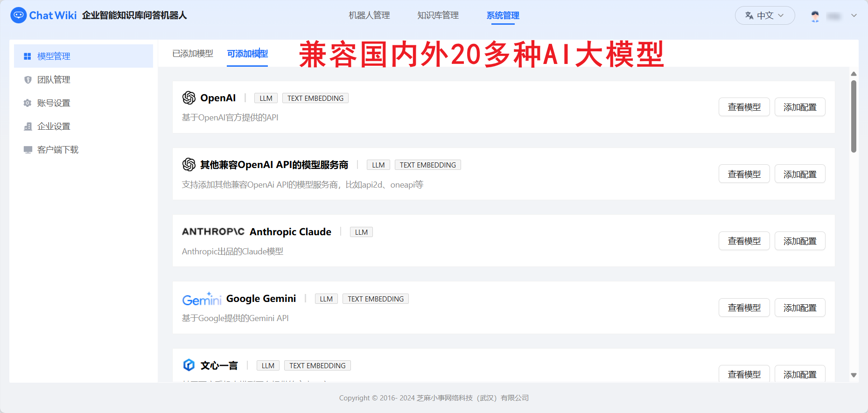Open the 机器人管理 top menu
The width and height of the screenshot is (868, 413).
click(369, 15)
